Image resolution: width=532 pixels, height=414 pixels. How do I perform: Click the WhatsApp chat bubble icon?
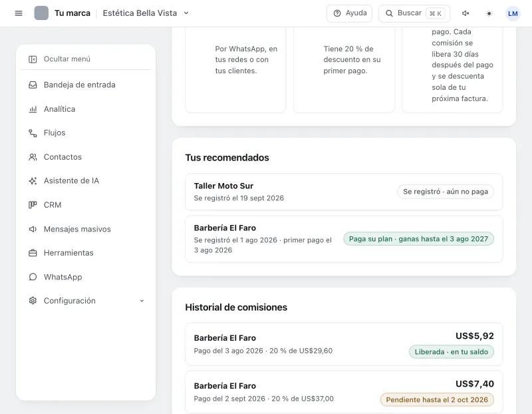33,277
